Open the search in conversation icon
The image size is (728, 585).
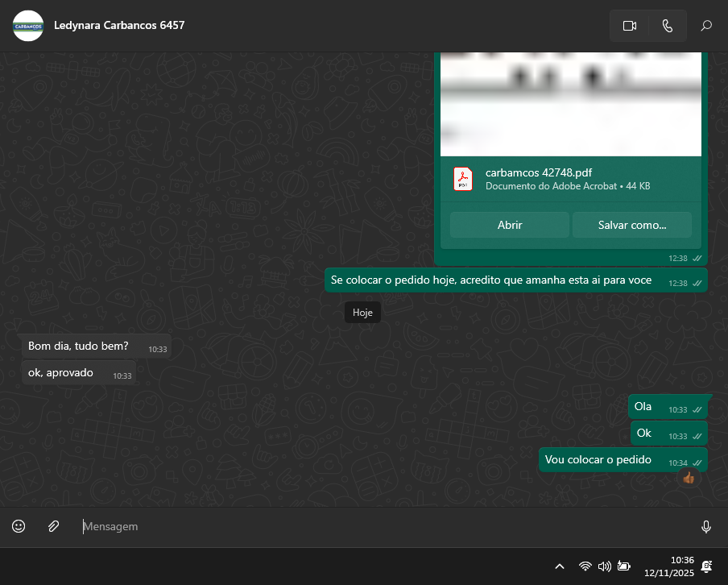pos(706,26)
